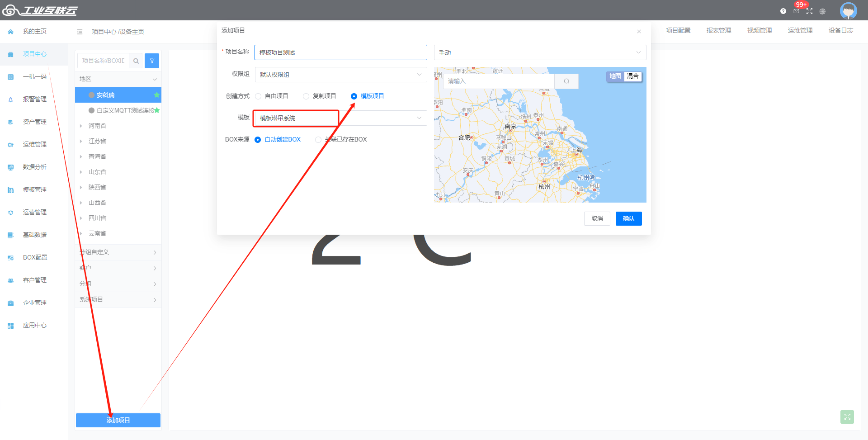Open the 权限组 dropdown
The height and width of the screenshot is (440, 868).
coord(341,75)
